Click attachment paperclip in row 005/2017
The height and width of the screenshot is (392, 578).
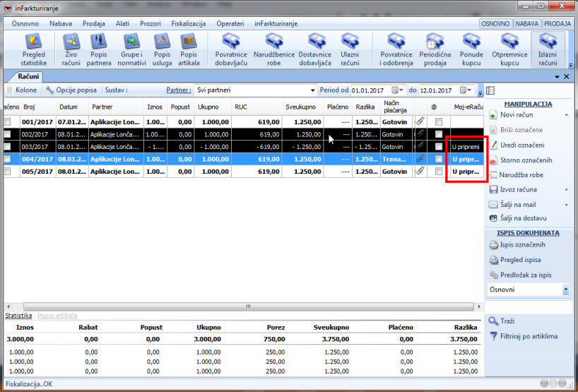(x=420, y=171)
